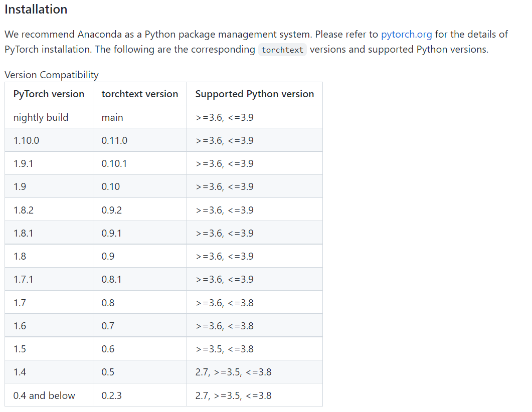Image resolution: width=532 pixels, height=412 pixels.
Task: Click the PyTorch 1.4 cell
Action: click(49, 372)
